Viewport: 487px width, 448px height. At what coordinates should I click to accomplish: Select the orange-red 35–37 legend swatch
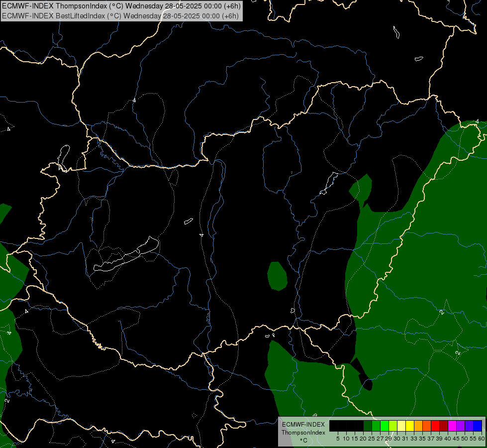coord(427,426)
